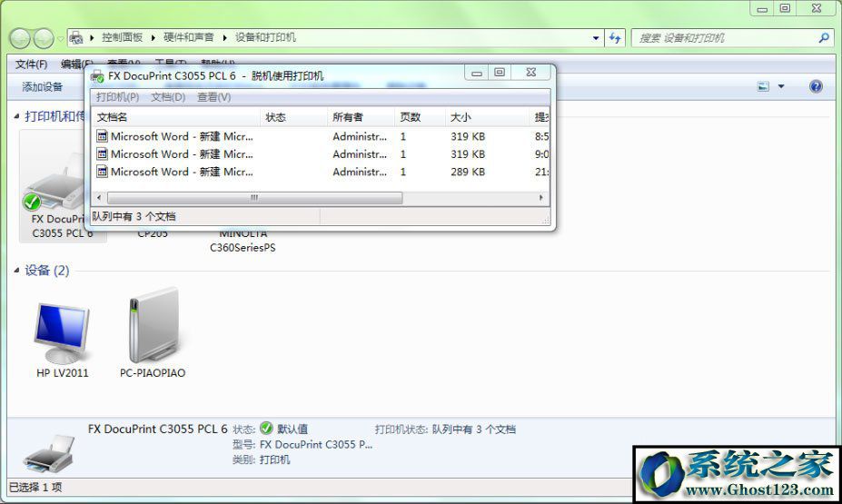
Task: Focus the 搜索 设备和打印机 search box
Action: 725,38
